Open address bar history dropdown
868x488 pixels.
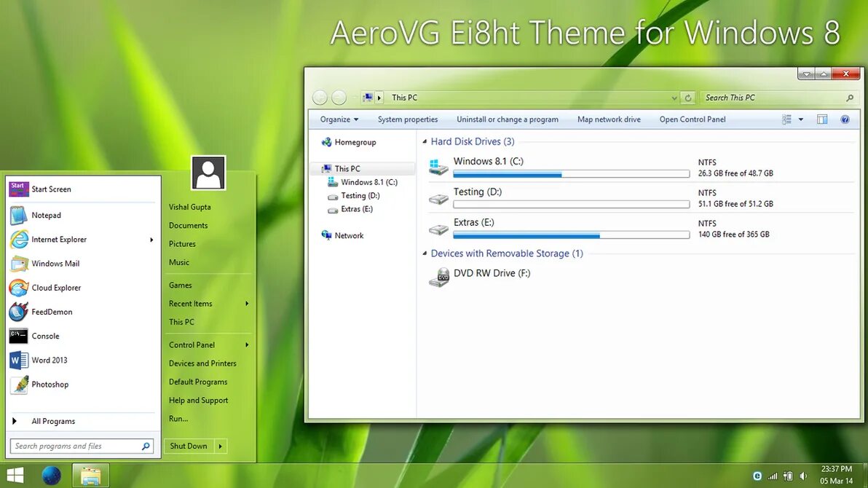(x=674, y=98)
